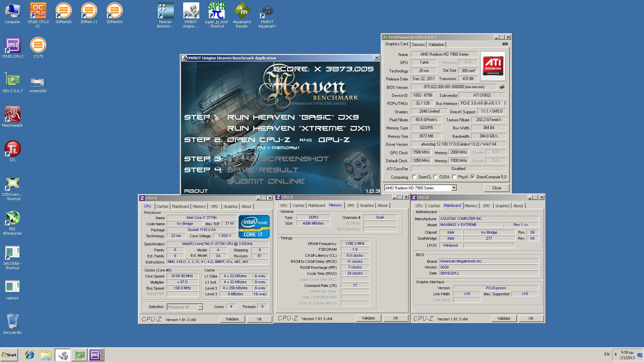Click OK in the CPU-Z Memory window
Viewport: 644px width, 362px height.
[395, 318]
